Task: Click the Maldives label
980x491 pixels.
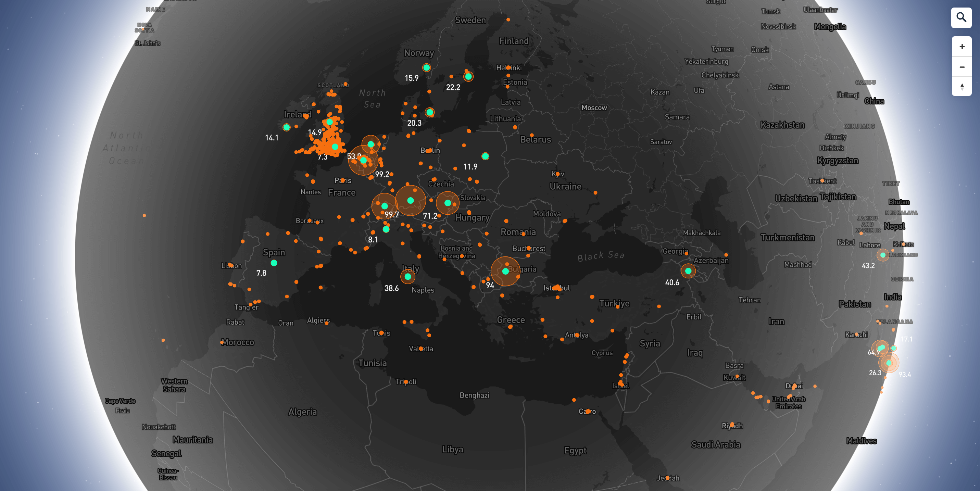Action: 861,441
